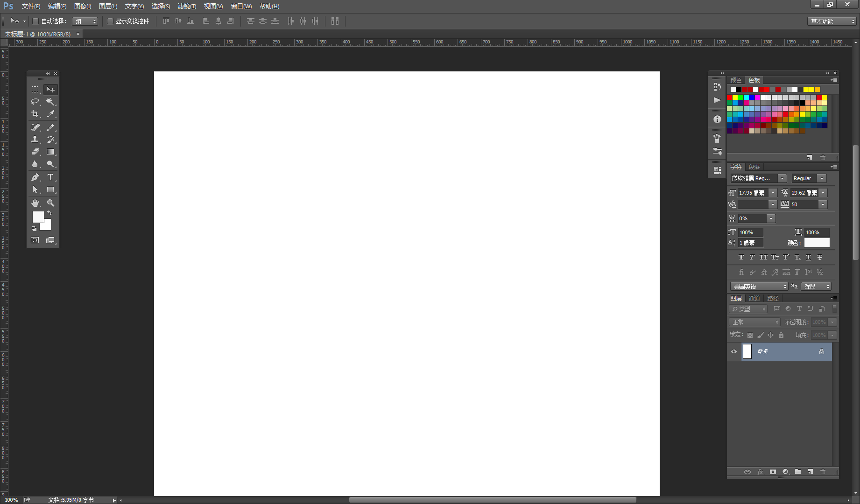Select the Path Selection tool

point(35,189)
